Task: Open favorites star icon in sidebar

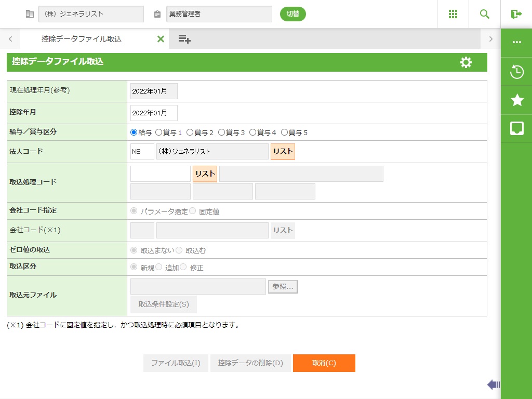Action: 516,100
